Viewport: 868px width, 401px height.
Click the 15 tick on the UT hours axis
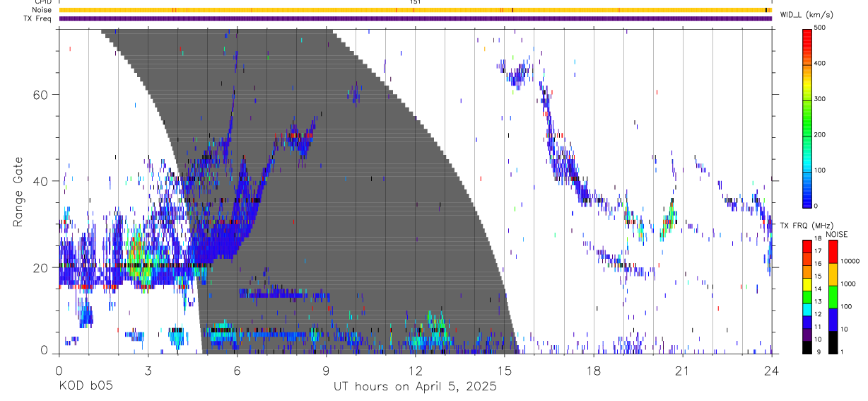504,371
